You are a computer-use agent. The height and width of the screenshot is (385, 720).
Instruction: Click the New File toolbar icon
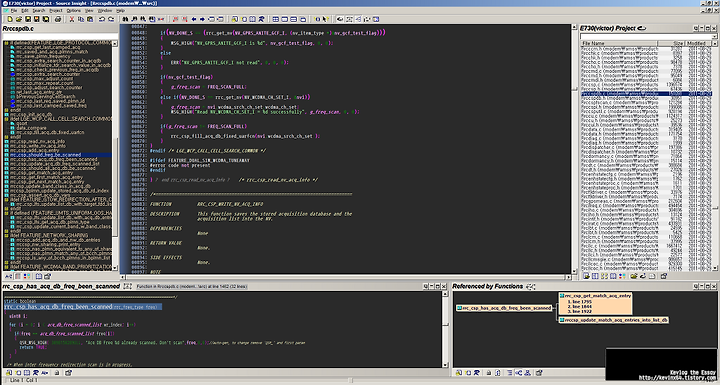coord(10,19)
